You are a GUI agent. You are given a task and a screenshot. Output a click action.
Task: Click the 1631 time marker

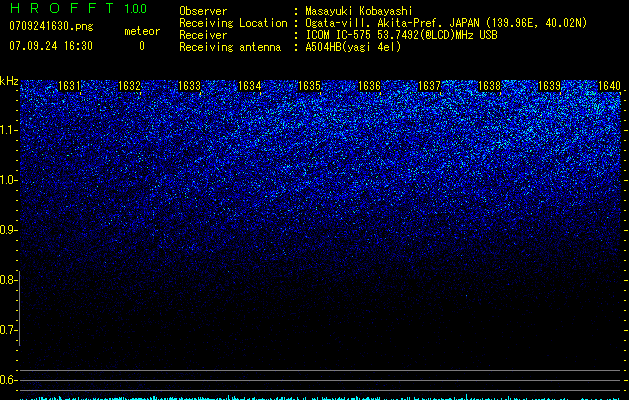point(69,86)
